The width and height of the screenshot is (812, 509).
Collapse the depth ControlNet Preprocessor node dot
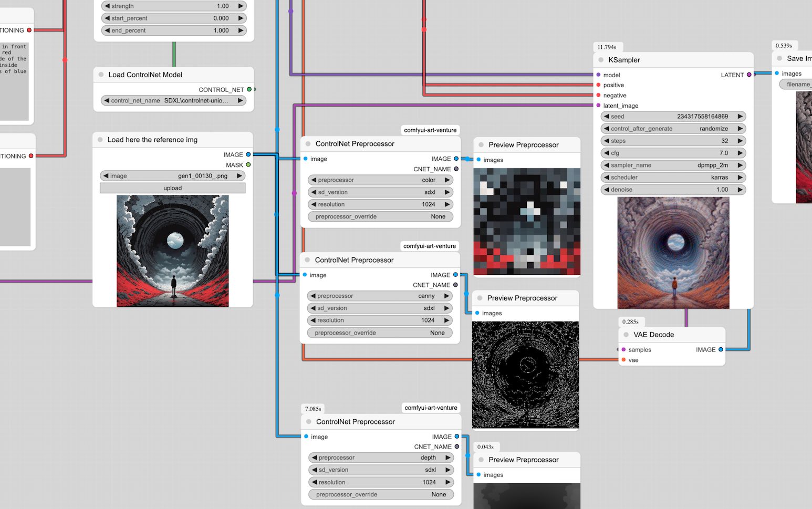click(309, 422)
